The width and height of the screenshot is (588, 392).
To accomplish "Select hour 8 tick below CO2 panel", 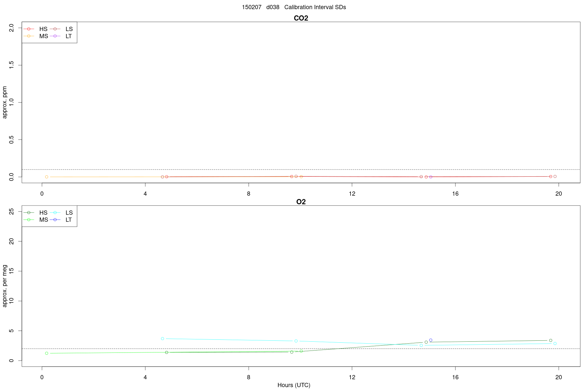I will click(249, 194).
